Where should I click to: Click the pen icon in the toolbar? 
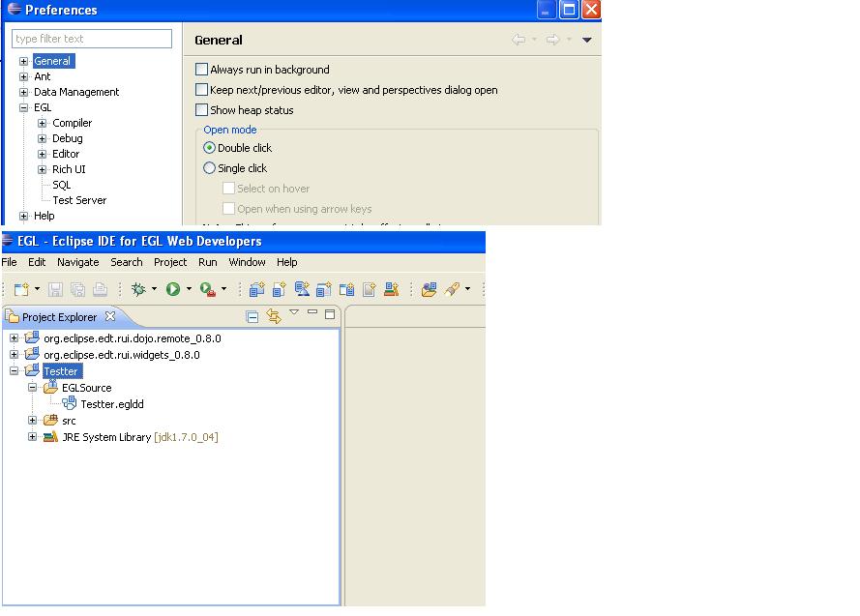pyautogui.click(x=453, y=289)
